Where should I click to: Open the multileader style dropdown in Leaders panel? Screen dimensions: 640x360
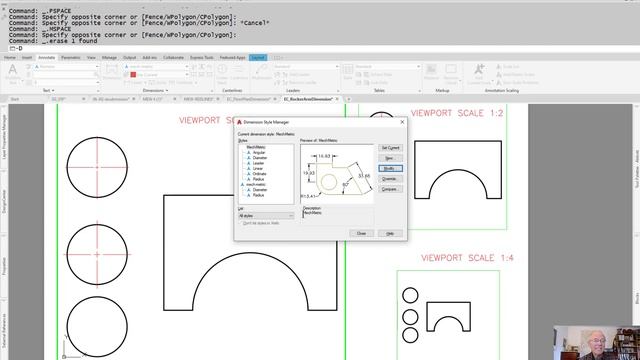coord(306,67)
